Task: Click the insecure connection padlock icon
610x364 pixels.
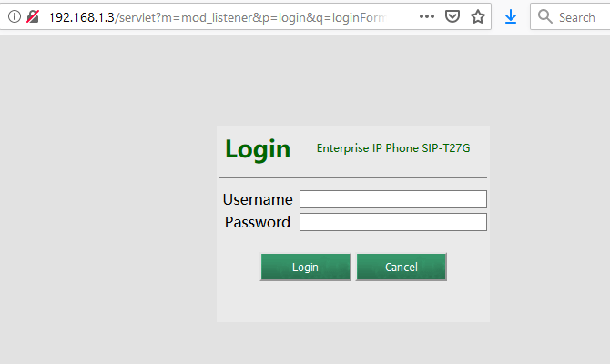Action: (33, 16)
